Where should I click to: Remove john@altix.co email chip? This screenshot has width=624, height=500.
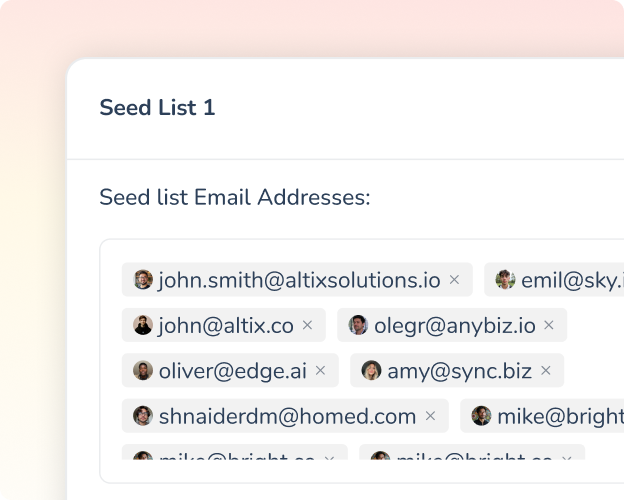pos(307,325)
